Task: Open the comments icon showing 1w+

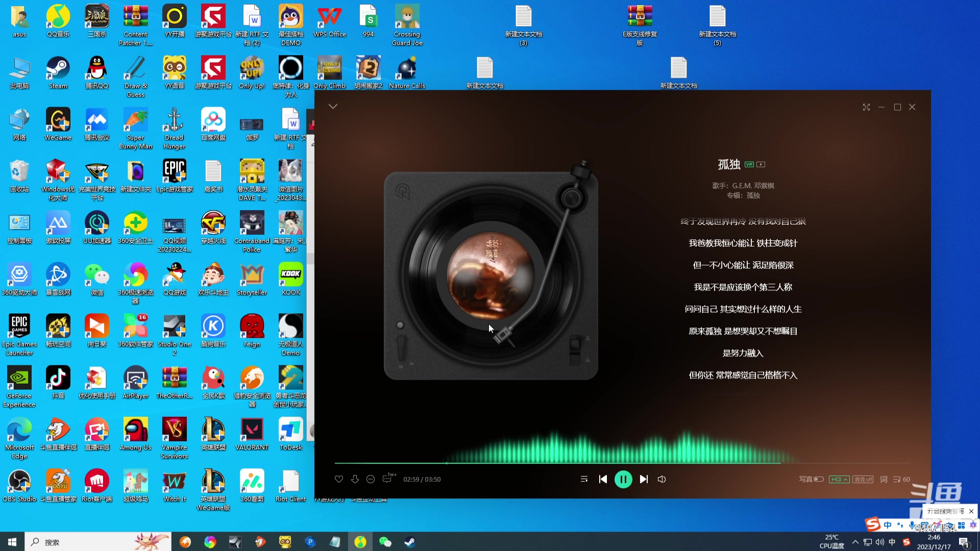Action: coord(387,479)
